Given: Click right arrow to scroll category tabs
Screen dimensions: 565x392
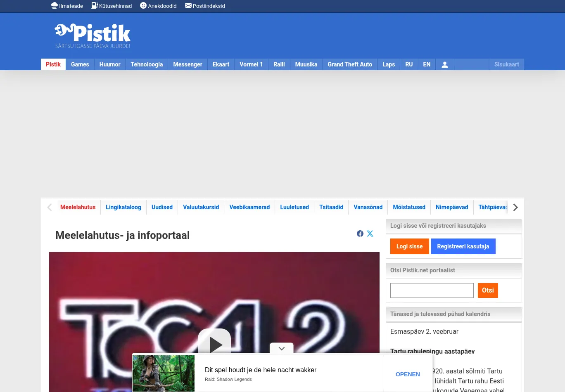Looking at the screenshot, I should tap(515, 207).
